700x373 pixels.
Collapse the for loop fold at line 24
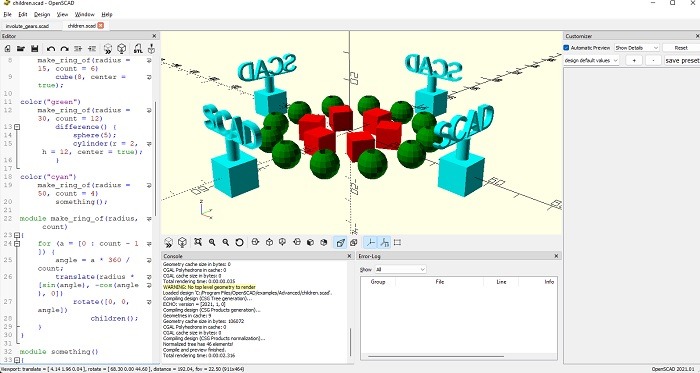click(17, 244)
